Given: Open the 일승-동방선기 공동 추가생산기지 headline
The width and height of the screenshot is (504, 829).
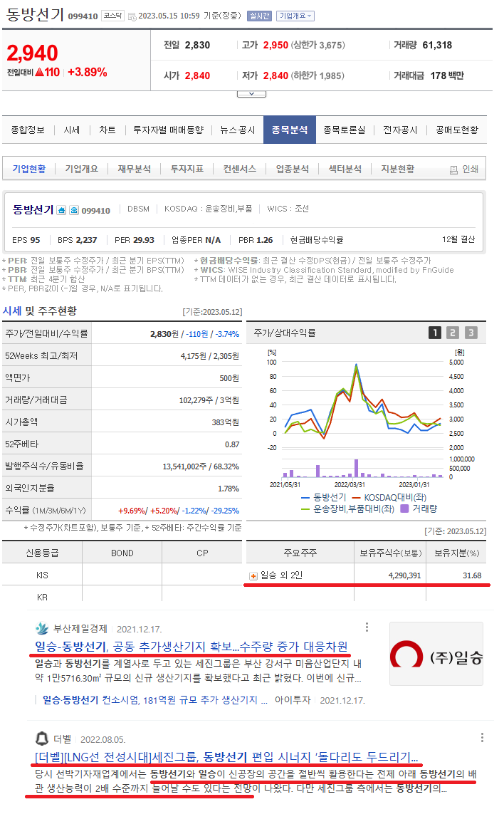Looking at the screenshot, I should point(191,647).
